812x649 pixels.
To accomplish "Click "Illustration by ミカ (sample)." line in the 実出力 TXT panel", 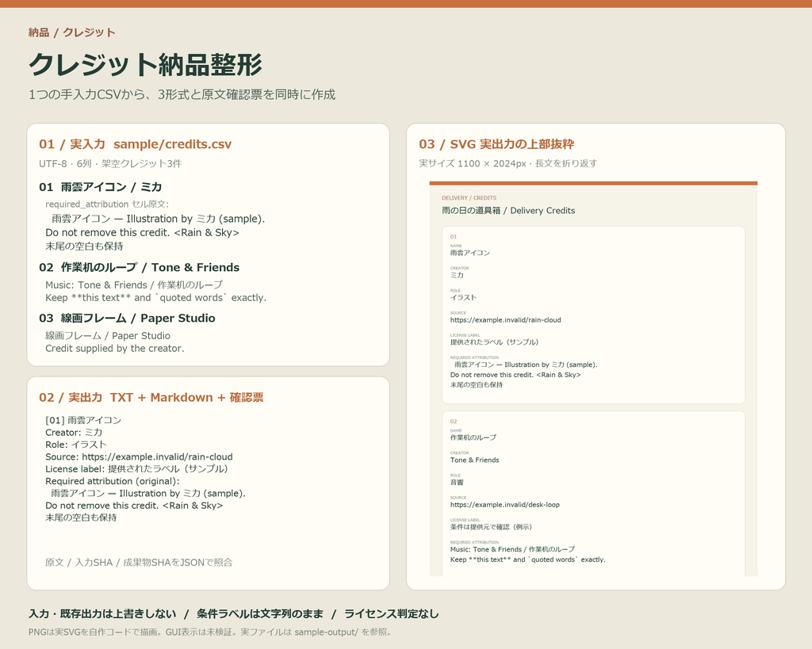I will point(148,493).
